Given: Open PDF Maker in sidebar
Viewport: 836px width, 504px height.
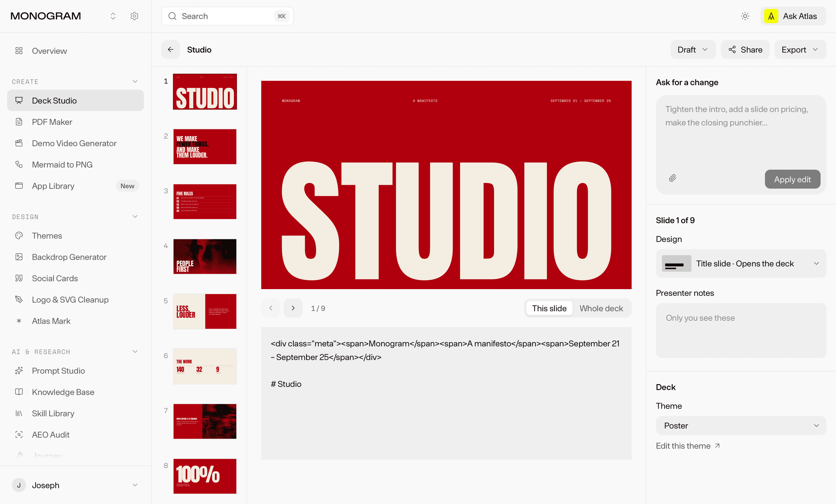Looking at the screenshot, I should point(75,122).
